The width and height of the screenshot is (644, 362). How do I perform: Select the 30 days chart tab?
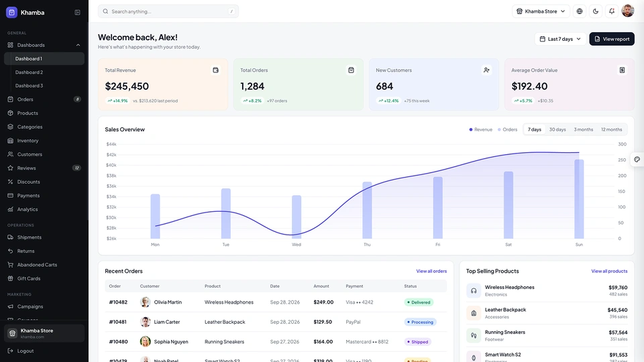(557, 129)
